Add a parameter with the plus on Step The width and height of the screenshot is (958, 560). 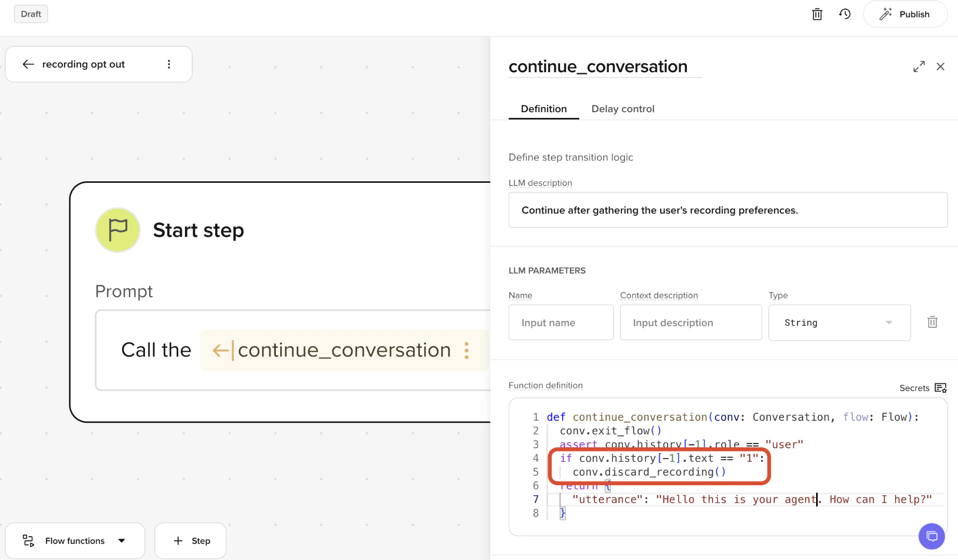click(x=178, y=540)
